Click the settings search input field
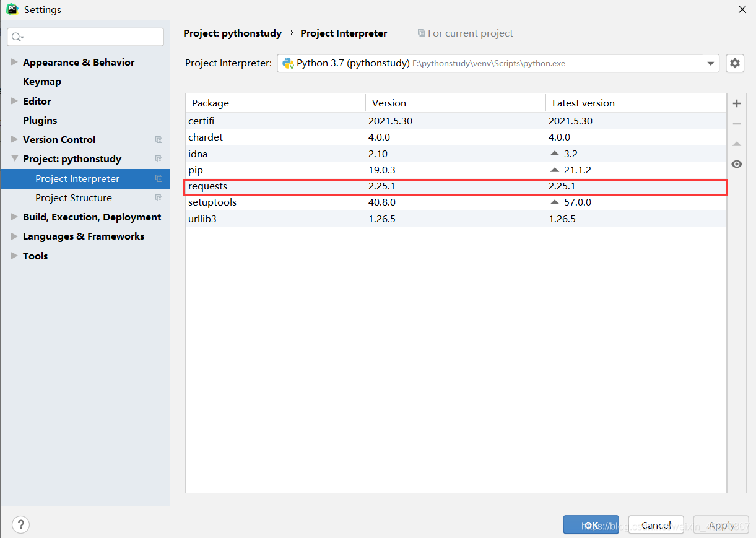The height and width of the screenshot is (538, 756). [x=85, y=37]
